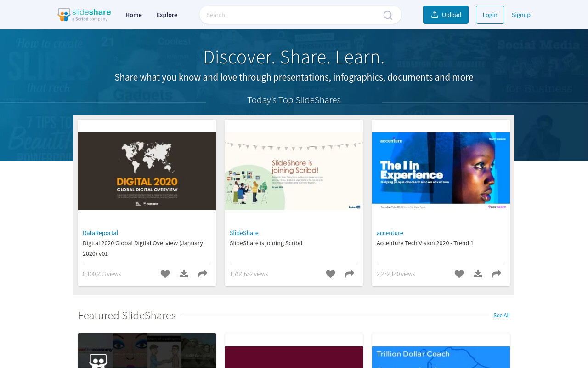Open SlideShare is joining Scribd title
The height and width of the screenshot is (368, 588).
(x=266, y=243)
